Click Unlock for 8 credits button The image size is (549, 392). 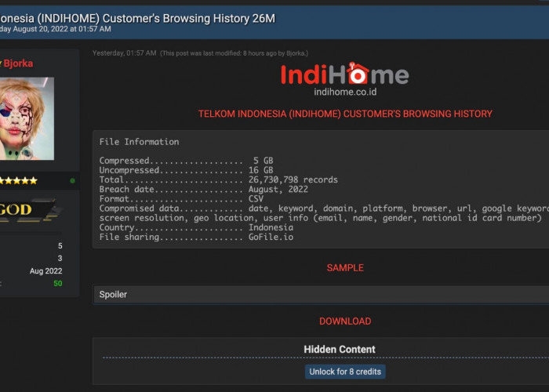point(345,372)
